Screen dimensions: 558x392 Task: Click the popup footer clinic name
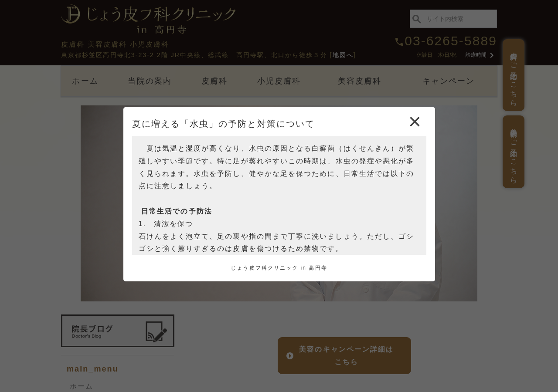coord(279,268)
